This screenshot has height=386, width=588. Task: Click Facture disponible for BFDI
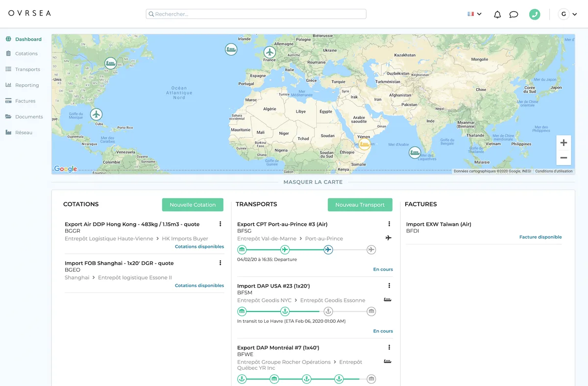540,237
